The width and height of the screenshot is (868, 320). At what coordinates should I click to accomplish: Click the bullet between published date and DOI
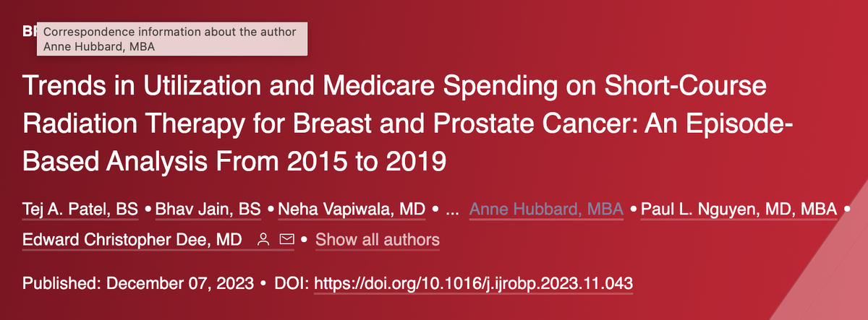(x=263, y=282)
